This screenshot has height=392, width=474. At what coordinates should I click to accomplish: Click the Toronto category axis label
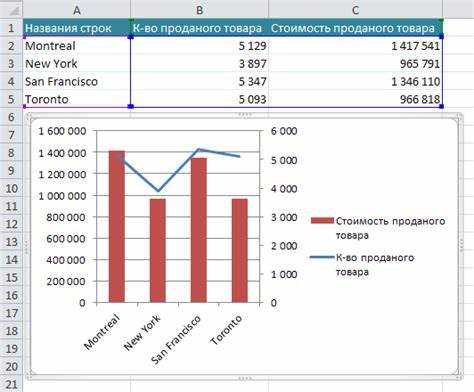(226, 330)
